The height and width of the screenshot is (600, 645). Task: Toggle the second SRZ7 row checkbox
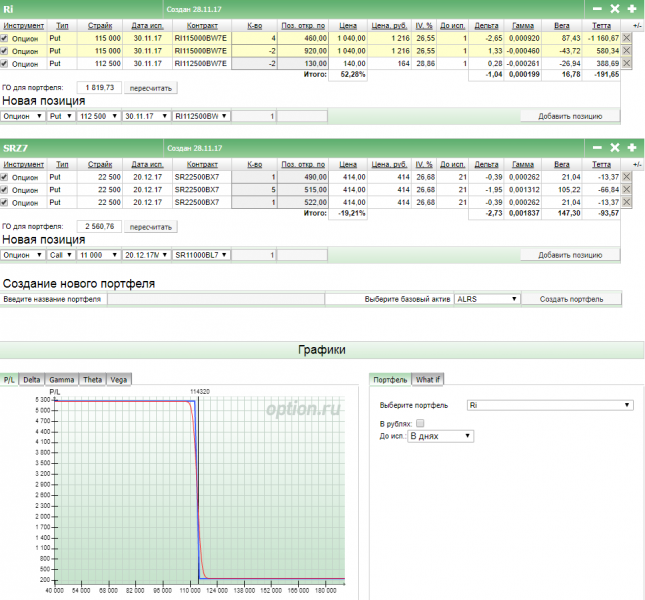[5, 190]
